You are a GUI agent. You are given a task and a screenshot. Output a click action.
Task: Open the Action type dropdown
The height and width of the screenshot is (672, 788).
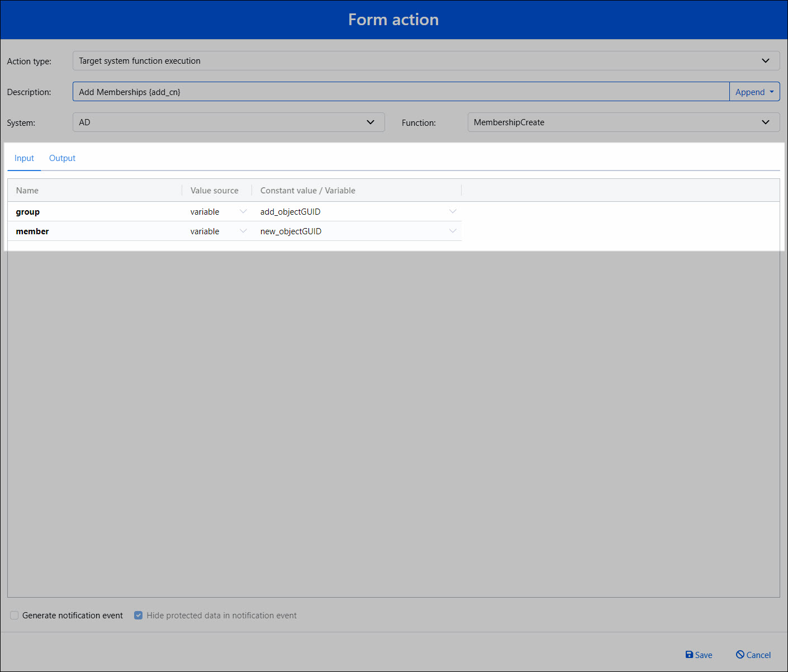[425, 61]
